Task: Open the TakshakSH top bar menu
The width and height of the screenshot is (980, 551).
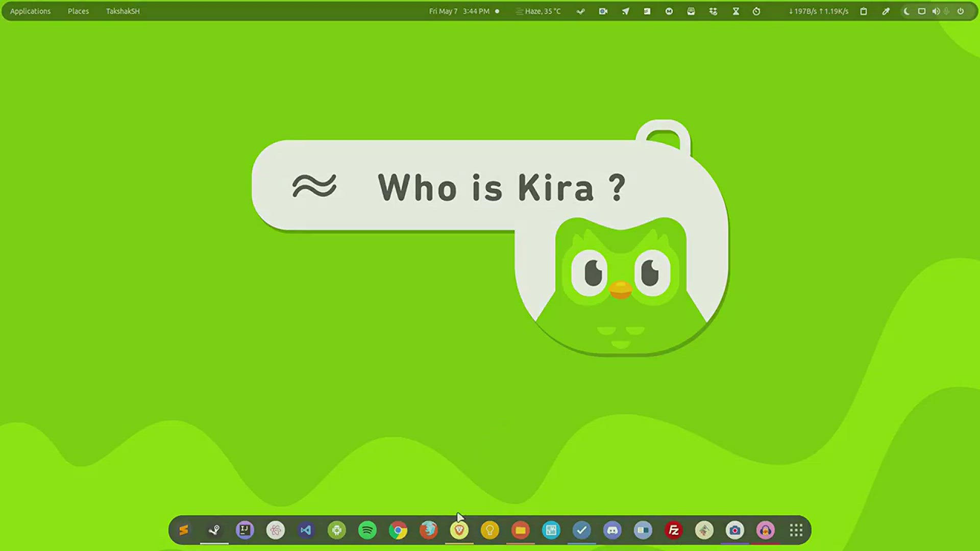Action: pyautogui.click(x=122, y=11)
